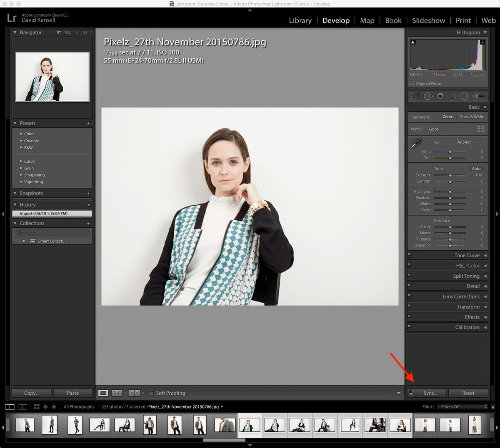Select the Crop Overlay tool

(x=415, y=96)
